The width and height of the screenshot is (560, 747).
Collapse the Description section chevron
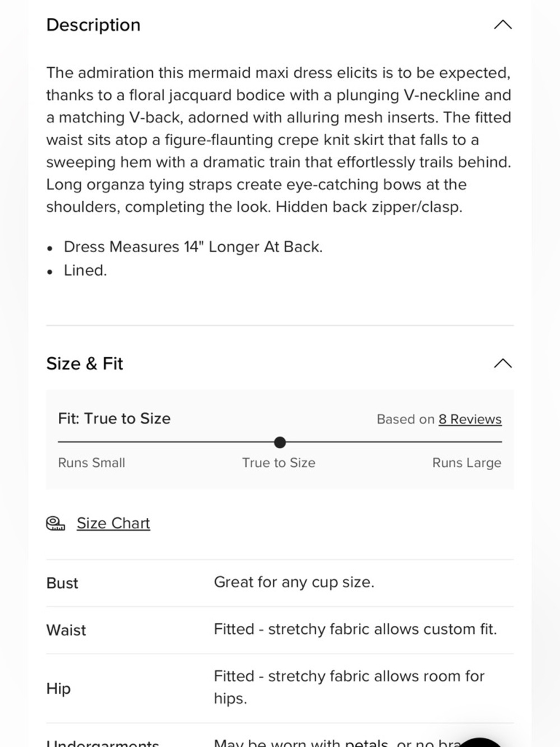503,25
